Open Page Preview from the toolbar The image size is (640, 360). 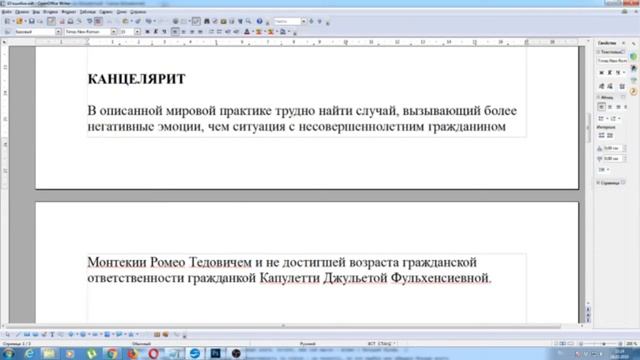79,21
